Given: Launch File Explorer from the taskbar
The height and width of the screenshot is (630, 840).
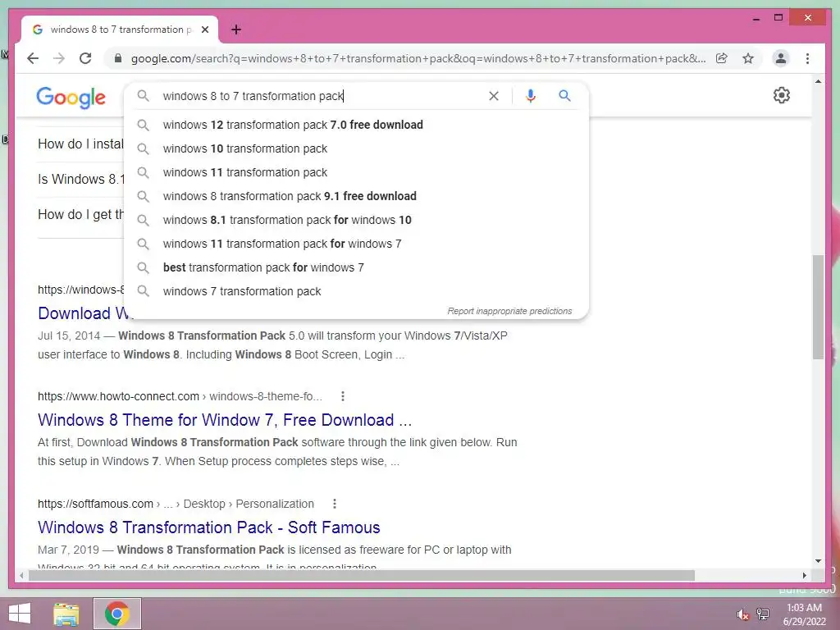Looking at the screenshot, I should pos(66,614).
